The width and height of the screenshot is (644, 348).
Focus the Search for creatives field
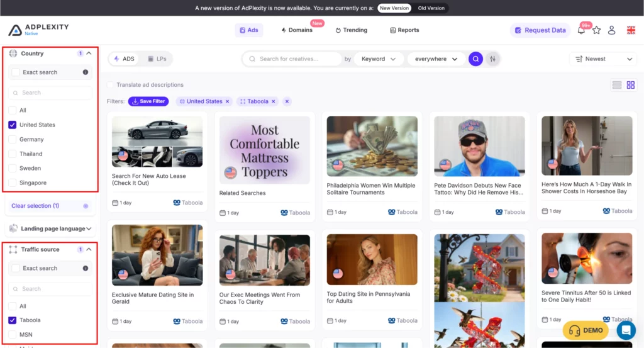pyautogui.click(x=292, y=59)
